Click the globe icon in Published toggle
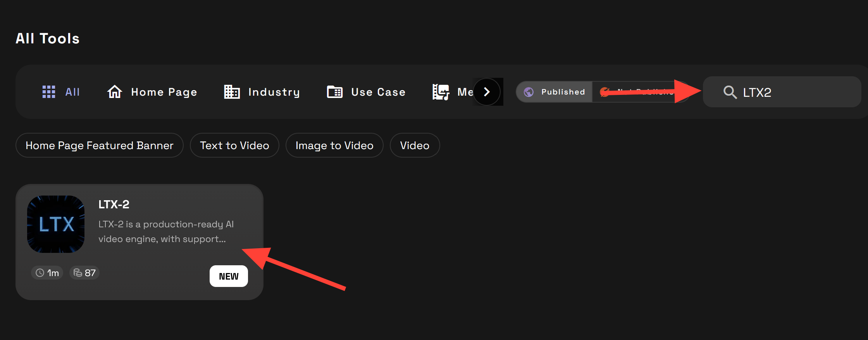This screenshot has width=868, height=340. pyautogui.click(x=529, y=92)
